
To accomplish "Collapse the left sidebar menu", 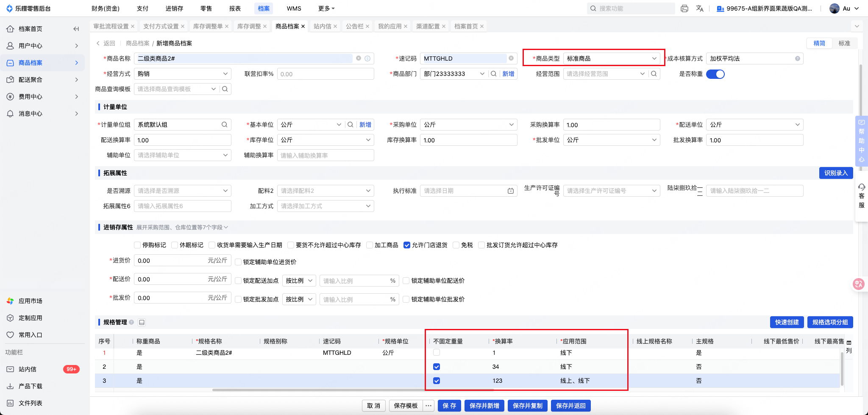I will (76, 29).
